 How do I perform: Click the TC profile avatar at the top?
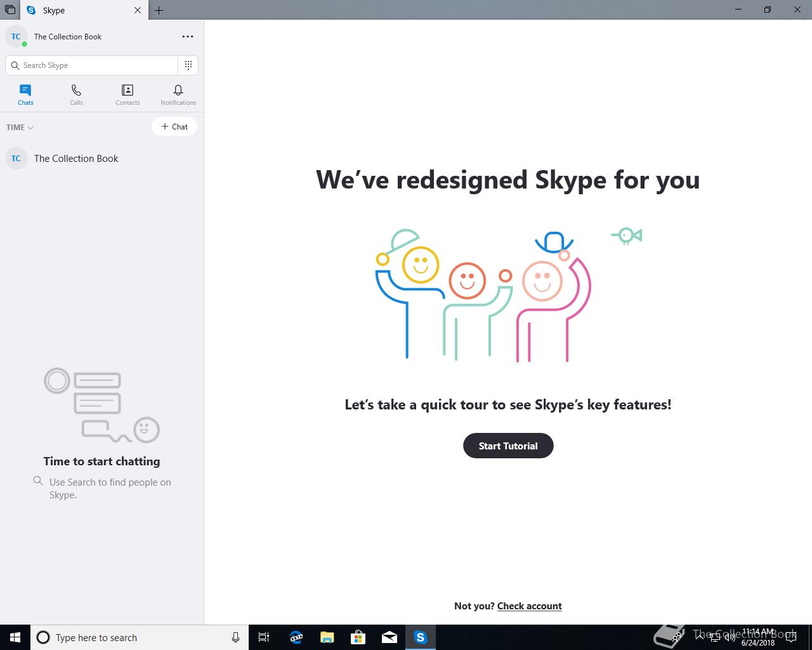tap(16, 36)
